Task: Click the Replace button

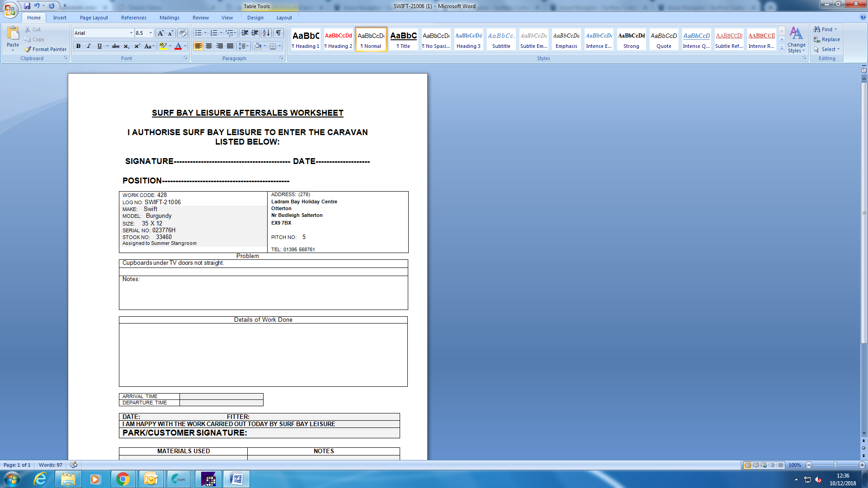Action: 826,39
